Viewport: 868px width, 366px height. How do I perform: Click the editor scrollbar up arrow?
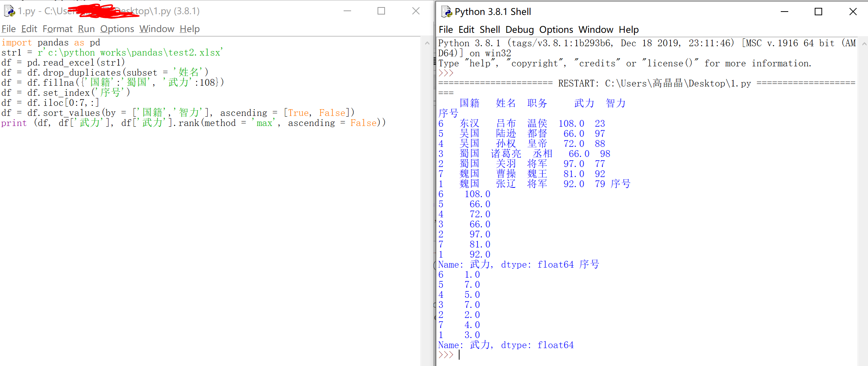click(427, 43)
